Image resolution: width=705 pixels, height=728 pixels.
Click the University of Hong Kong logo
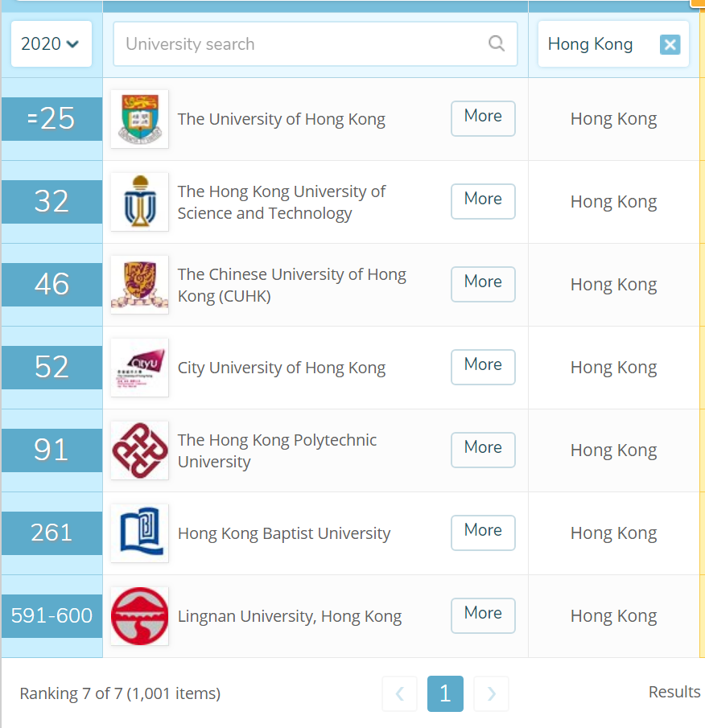pyautogui.click(x=139, y=119)
